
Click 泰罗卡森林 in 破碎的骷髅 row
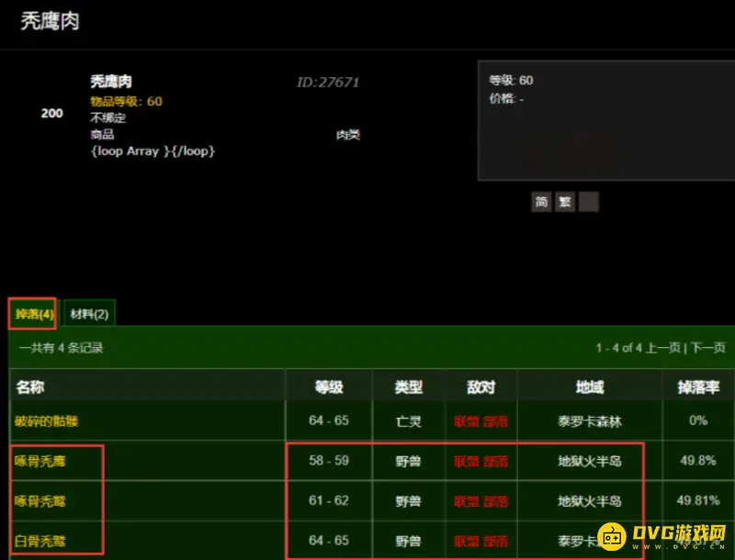[590, 421]
